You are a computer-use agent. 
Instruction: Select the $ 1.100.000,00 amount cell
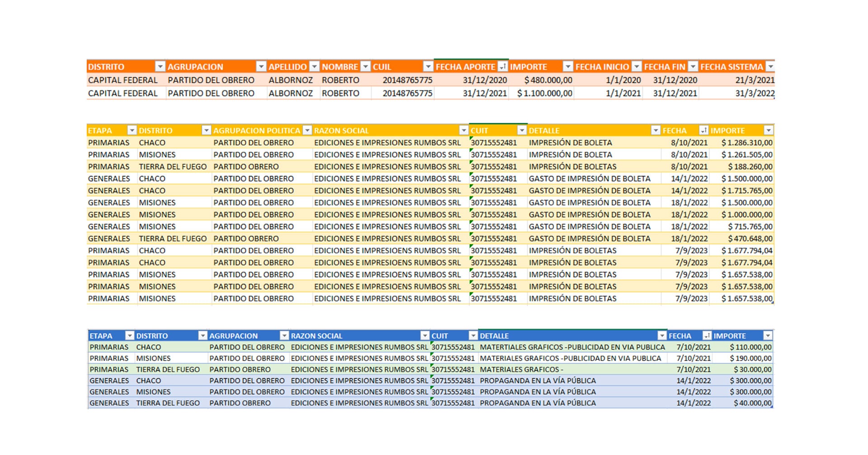click(x=544, y=93)
